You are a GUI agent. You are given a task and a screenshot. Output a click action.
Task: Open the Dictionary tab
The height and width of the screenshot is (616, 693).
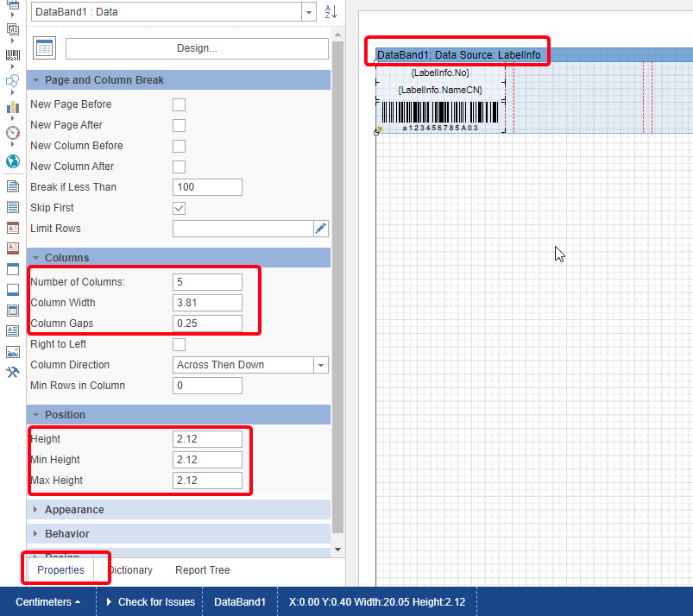(x=130, y=570)
